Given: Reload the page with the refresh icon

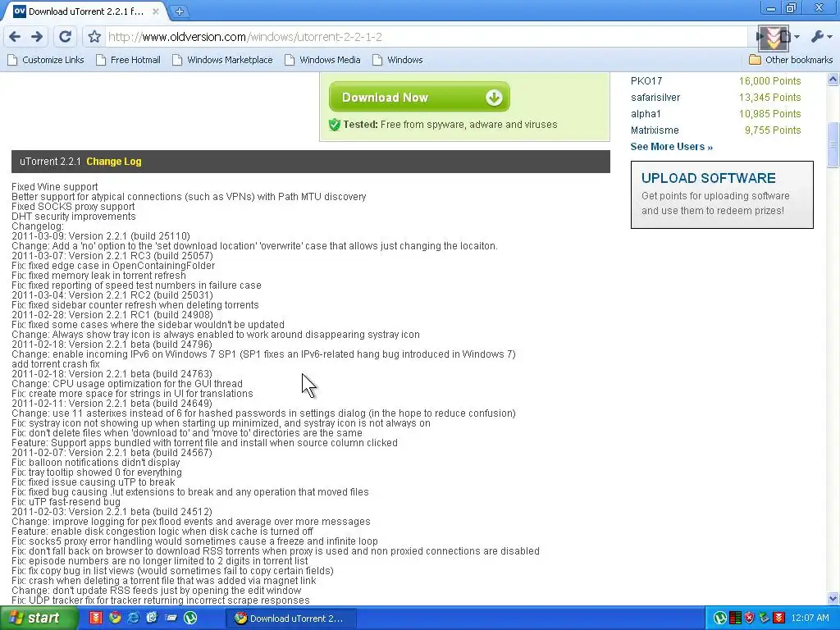Looking at the screenshot, I should point(65,36).
